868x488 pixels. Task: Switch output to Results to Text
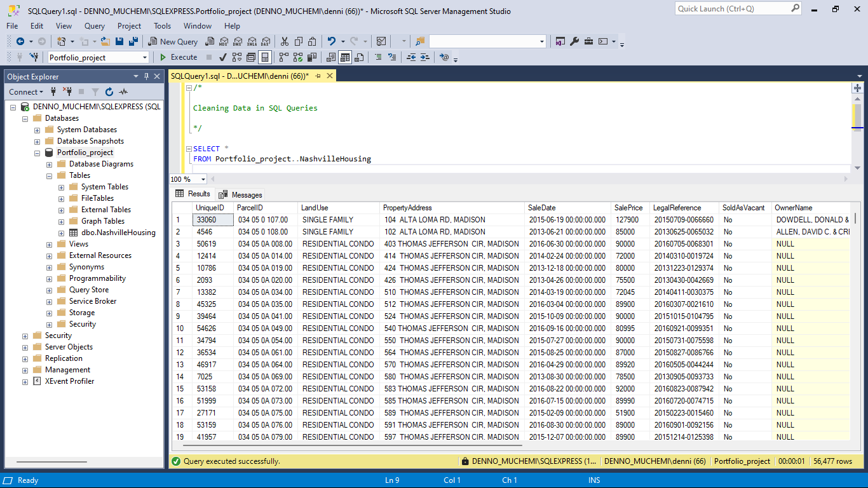331,57
